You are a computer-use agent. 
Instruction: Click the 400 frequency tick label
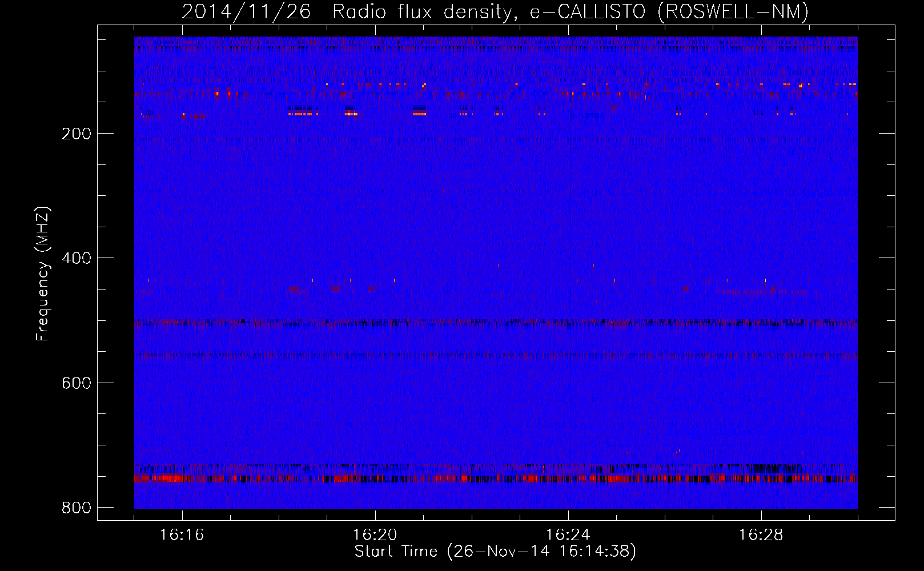[x=77, y=258]
